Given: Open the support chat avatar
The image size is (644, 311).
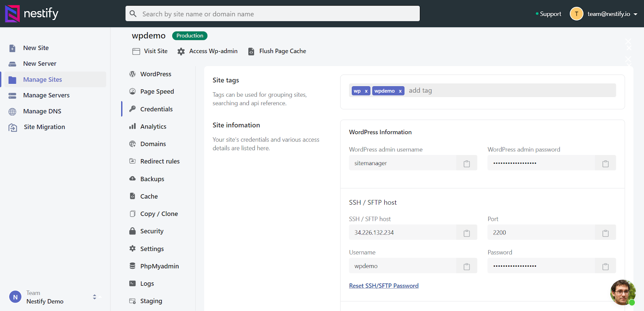Looking at the screenshot, I should [x=623, y=292].
